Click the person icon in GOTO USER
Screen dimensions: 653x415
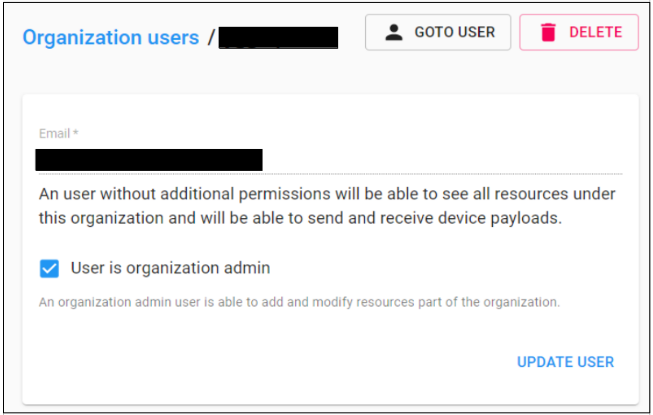[394, 33]
